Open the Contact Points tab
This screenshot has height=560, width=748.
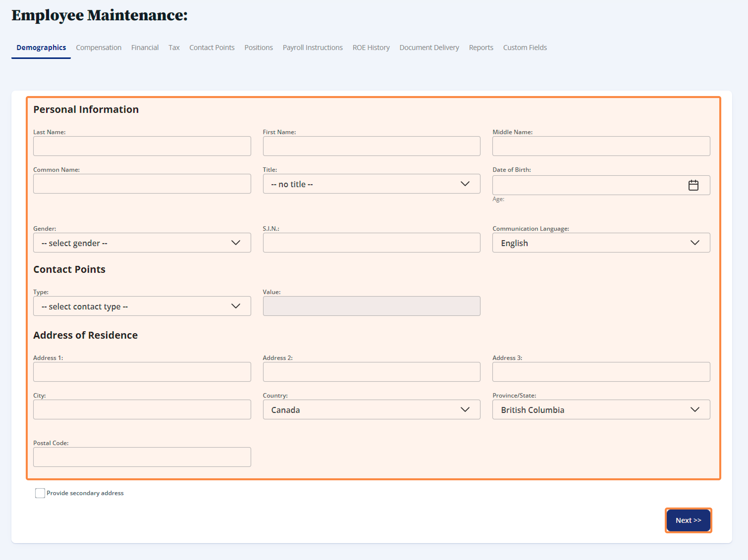pos(212,48)
